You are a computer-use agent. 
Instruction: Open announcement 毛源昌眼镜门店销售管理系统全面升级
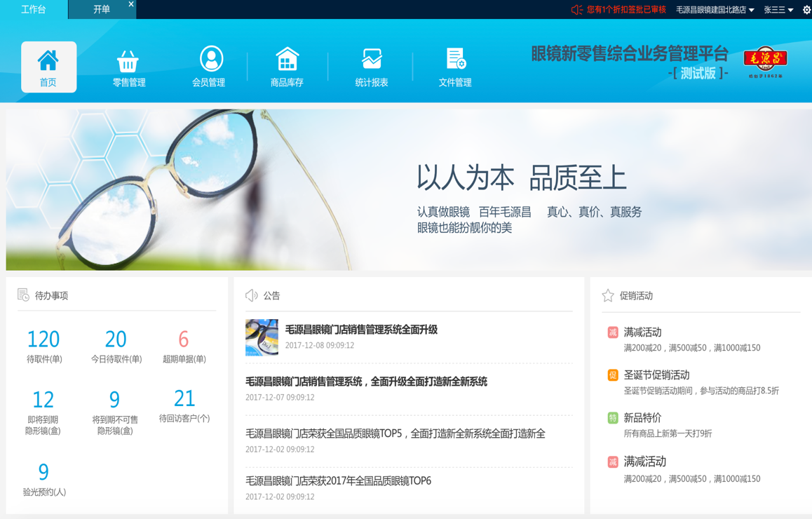click(x=361, y=330)
